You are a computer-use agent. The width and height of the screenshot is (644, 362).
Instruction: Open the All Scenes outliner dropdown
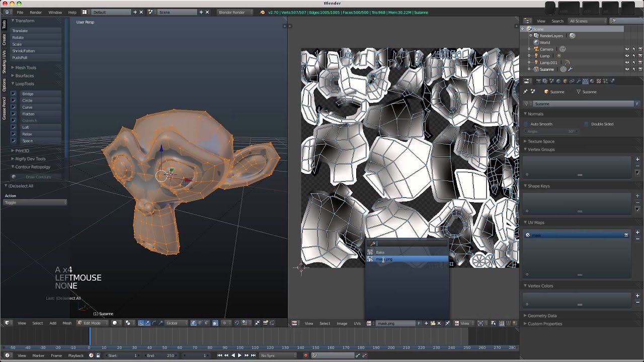588,21
